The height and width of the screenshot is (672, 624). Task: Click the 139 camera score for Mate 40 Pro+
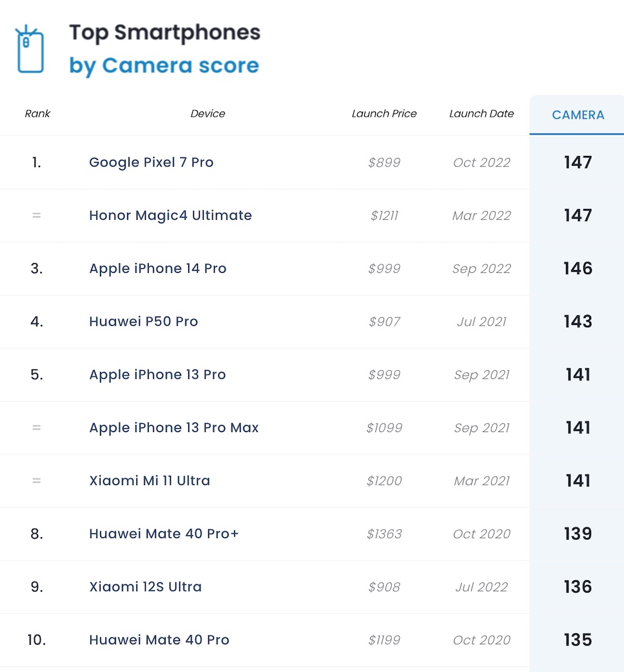pyautogui.click(x=578, y=534)
